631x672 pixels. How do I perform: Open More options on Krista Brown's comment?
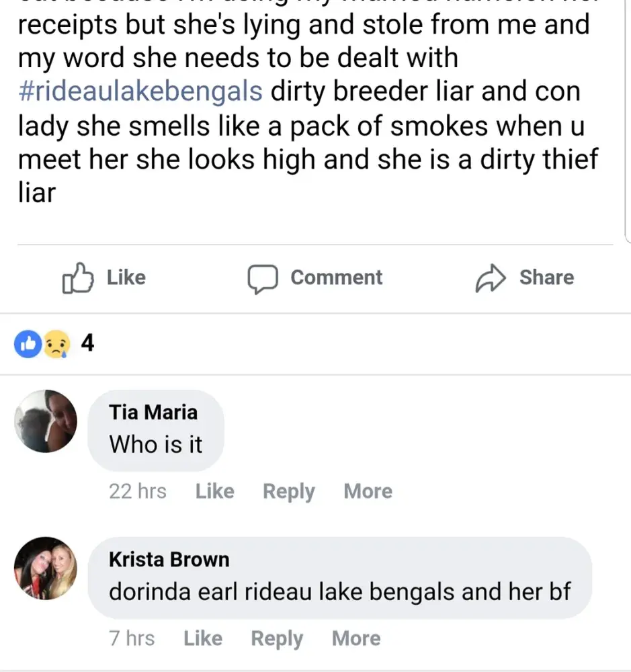pos(356,638)
